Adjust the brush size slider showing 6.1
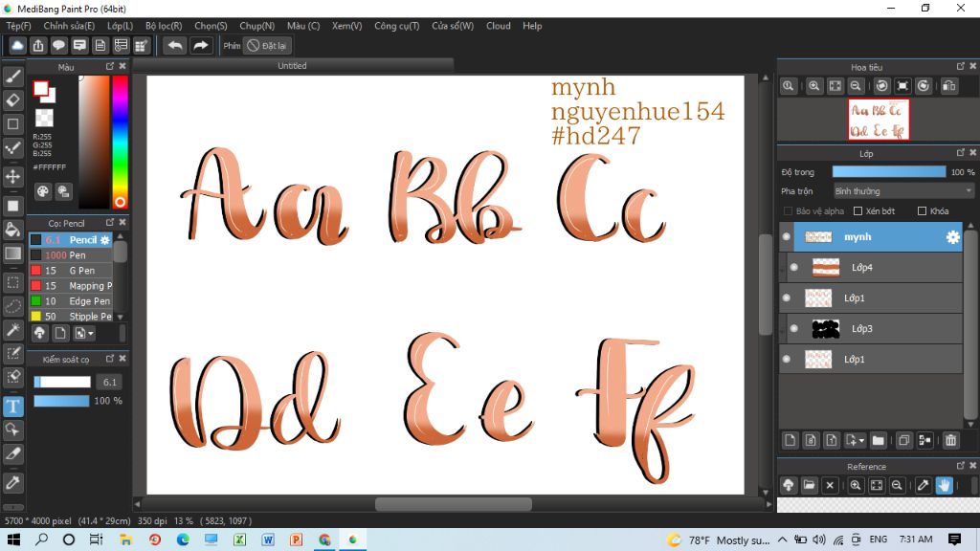Viewport: 980px width, 551px height. point(62,382)
